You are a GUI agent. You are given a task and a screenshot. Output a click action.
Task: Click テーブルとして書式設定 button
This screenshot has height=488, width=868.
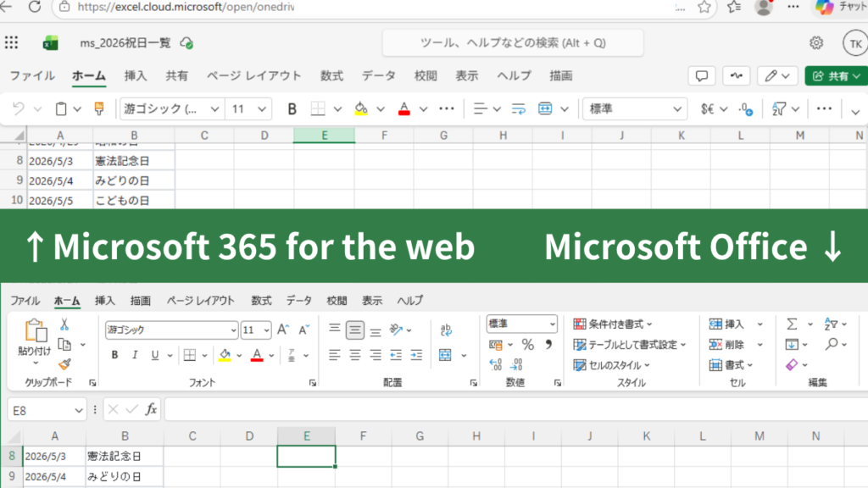pos(630,345)
